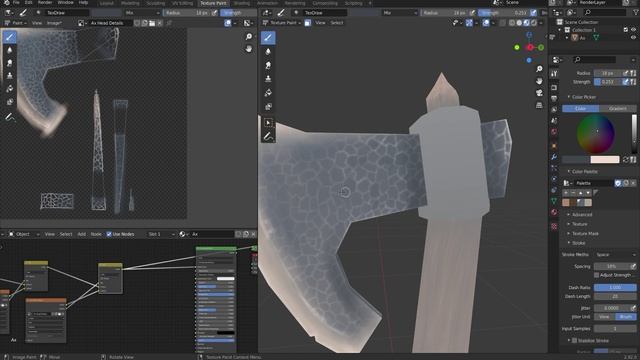Screen dimensions: 640x360
Task: Set Jitter Unit to Brush
Action: point(626,317)
